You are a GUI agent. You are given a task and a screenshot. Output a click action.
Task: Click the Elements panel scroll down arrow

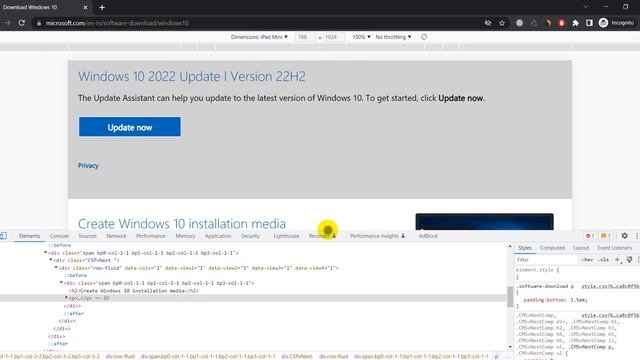[x=510, y=347]
